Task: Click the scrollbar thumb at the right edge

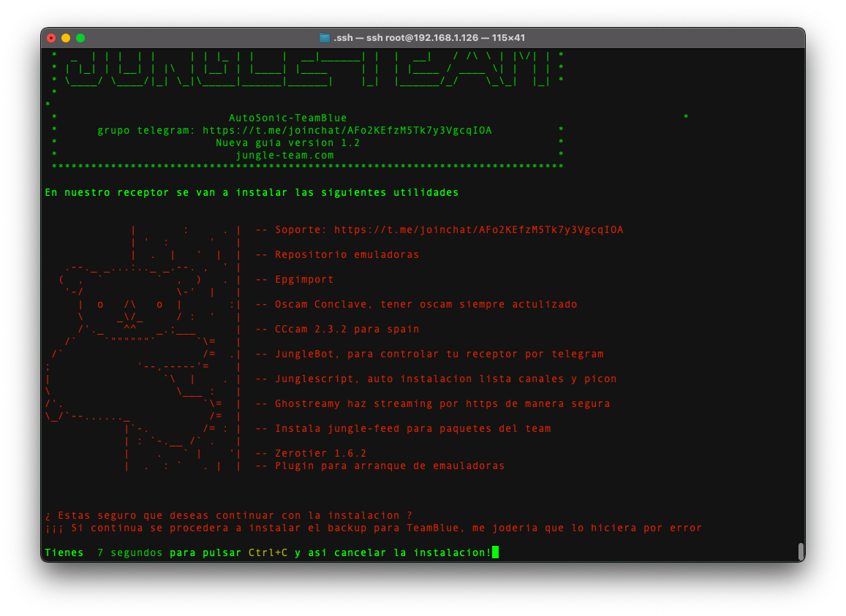Action: tap(801, 551)
